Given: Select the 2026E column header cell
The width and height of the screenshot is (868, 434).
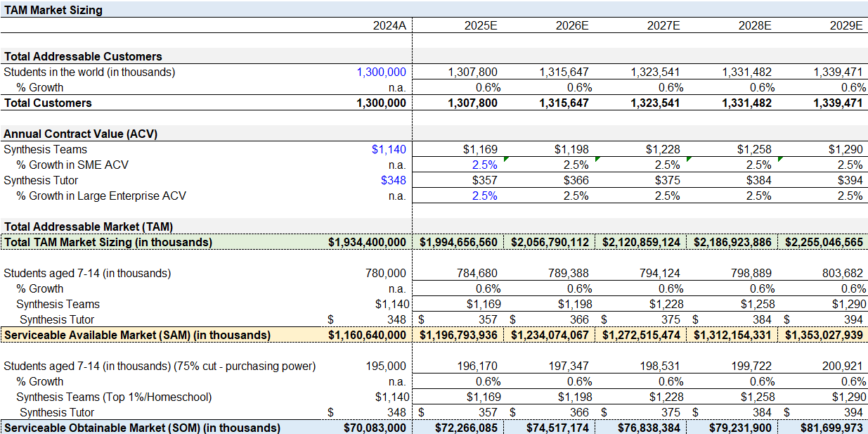Looking at the screenshot, I should click(x=572, y=25).
